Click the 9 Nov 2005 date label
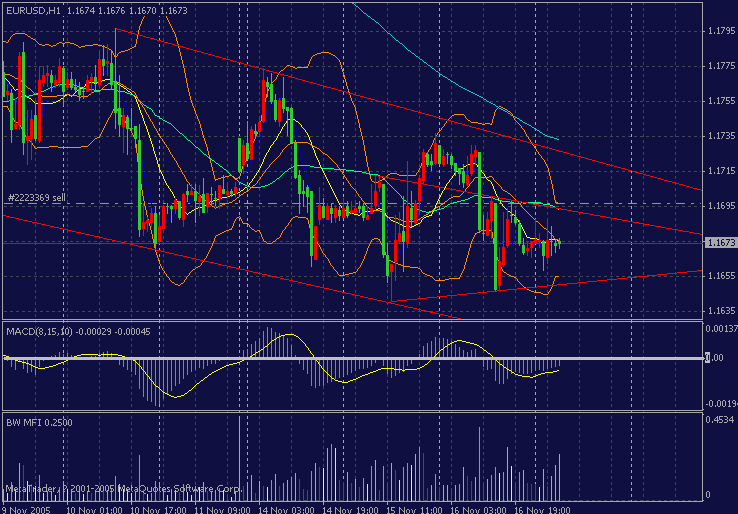Viewport: 738px width, 514px height. pos(26,510)
